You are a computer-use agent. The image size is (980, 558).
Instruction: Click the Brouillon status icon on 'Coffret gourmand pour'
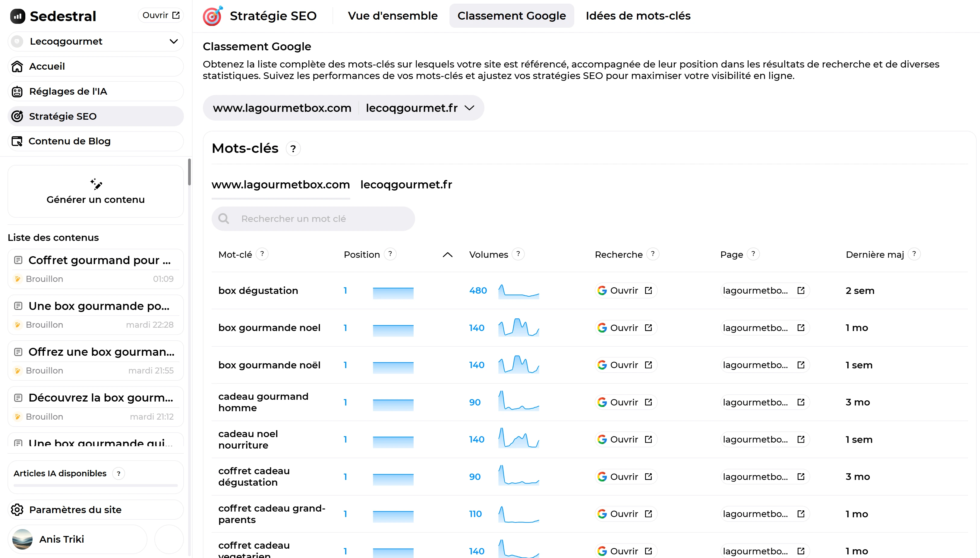[17, 279]
